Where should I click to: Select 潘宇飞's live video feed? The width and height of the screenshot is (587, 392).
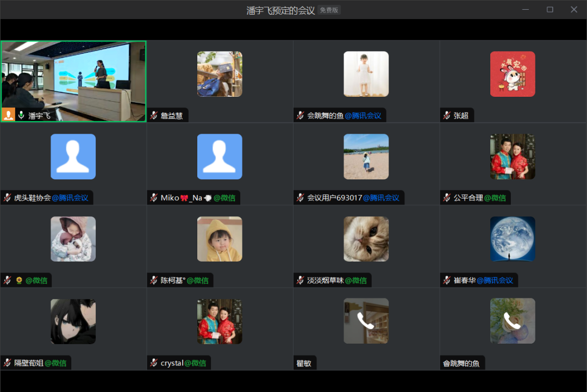(x=73, y=81)
